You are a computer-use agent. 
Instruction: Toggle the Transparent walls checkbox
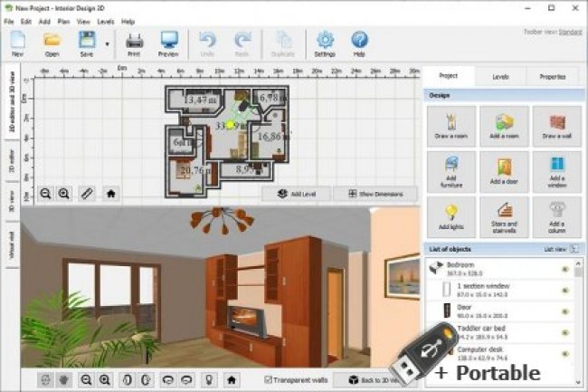[x=268, y=379]
